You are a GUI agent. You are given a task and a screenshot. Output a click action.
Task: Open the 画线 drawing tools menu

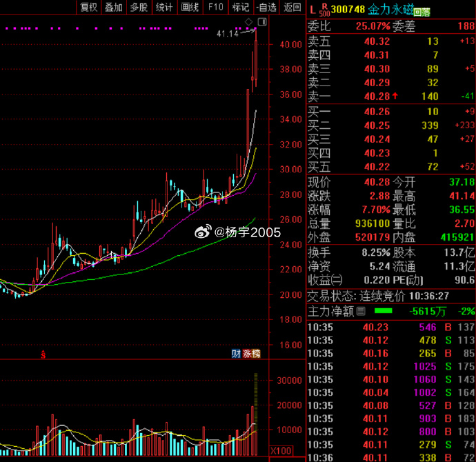tap(190, 8)
